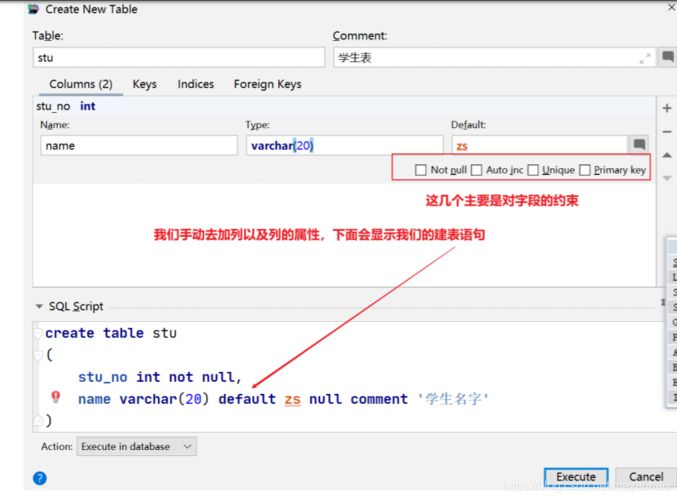Open column comment icon beside Default

pyautogui.click(x=639, y=145)
